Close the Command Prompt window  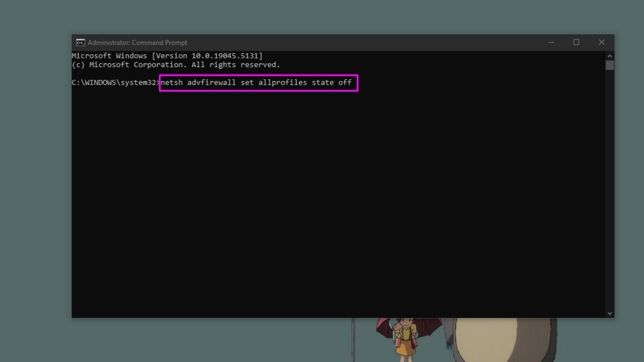pos(602,42)
